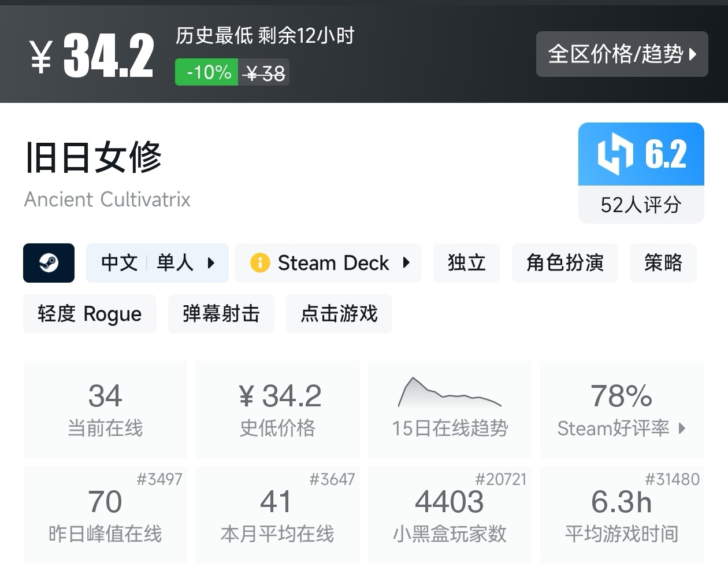
Task: Tap the #3497 rank label
Action: click(159, 479)
